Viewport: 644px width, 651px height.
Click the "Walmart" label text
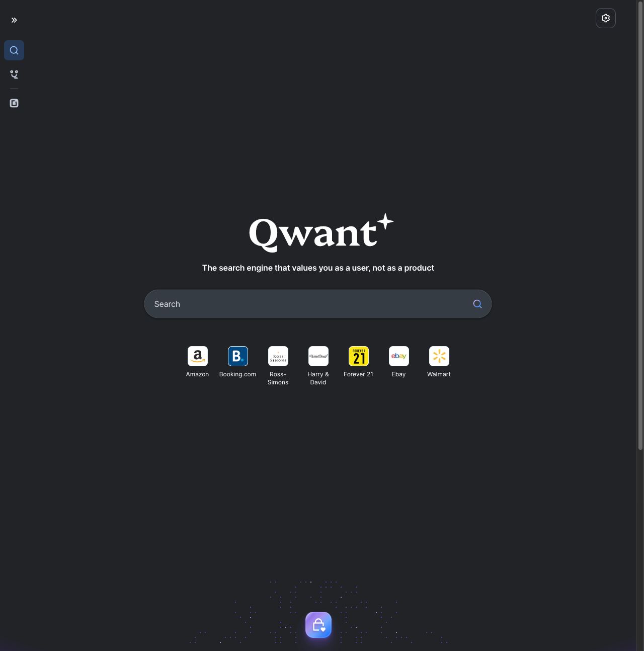coord(439,374)
